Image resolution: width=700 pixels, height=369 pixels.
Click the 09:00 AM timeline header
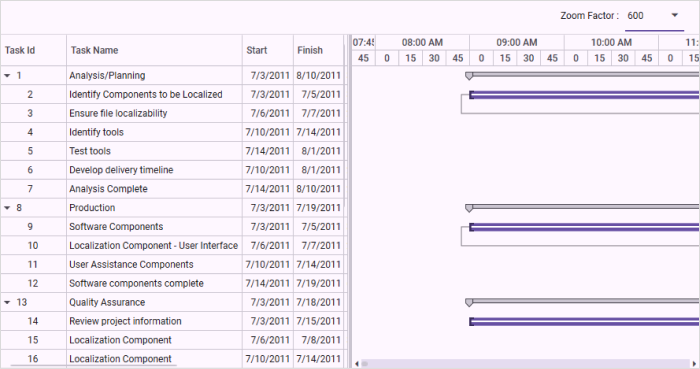pos(517,43)
